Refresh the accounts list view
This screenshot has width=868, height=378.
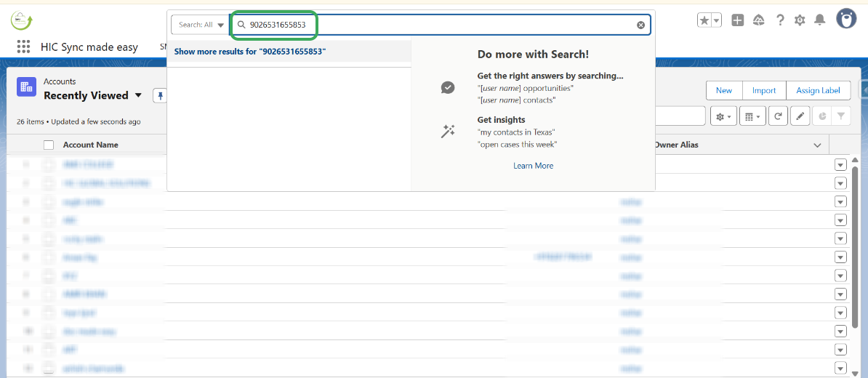pos(778,116)
